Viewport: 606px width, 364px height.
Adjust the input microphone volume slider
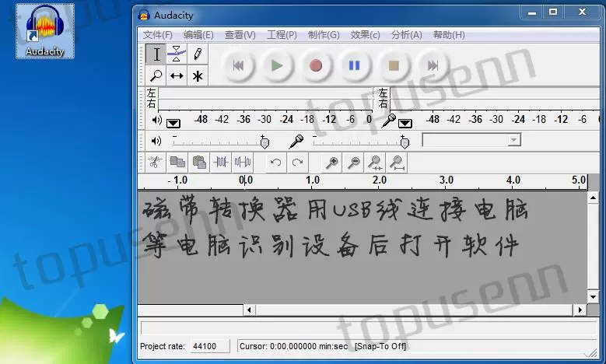361,142
